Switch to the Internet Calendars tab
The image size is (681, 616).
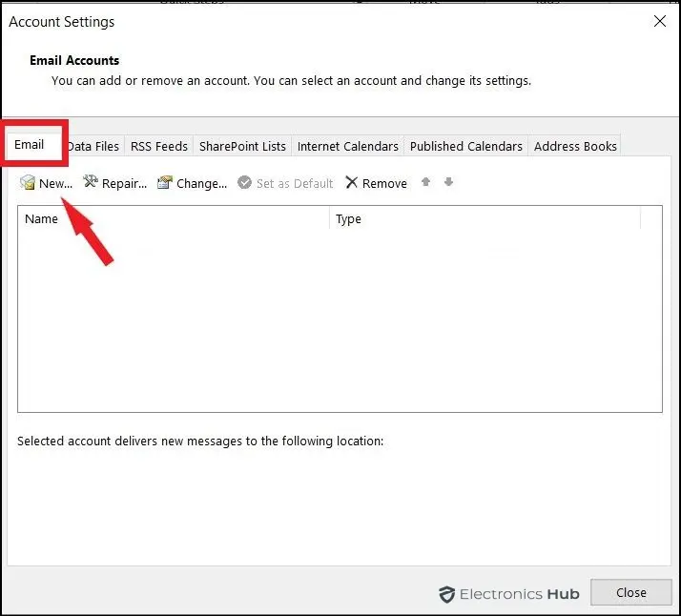click(x=347, y=147)
